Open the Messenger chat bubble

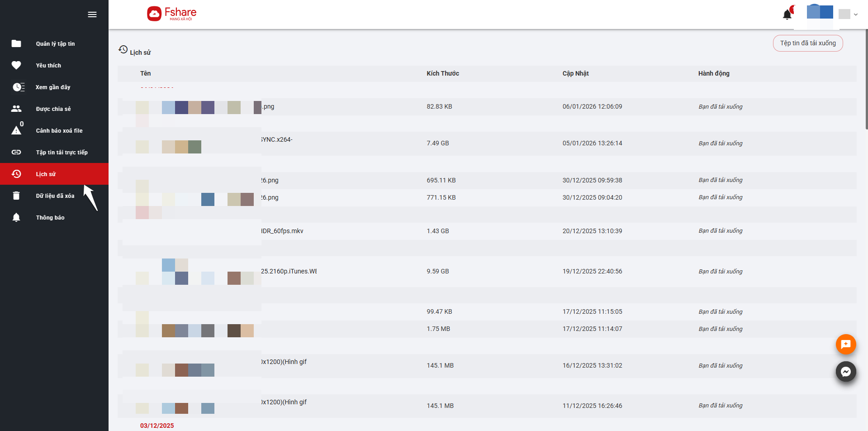coord(845,372)
